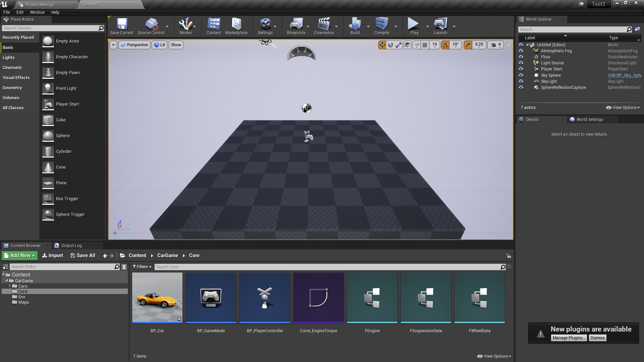The height and width of the screenshot is (362, 644).
Task: Toggle visibility of Atmospheric Fog
Action: tap(521, 50)
